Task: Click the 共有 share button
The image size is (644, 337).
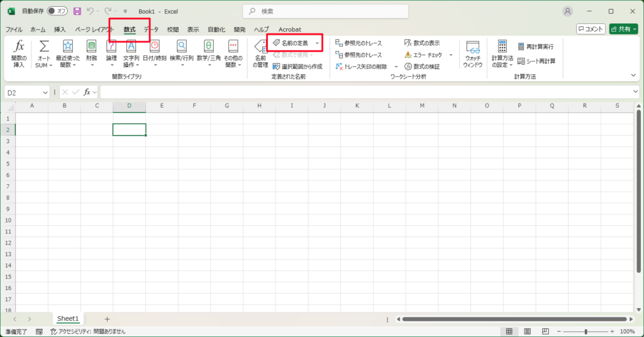Action: [x=623, y=29]
